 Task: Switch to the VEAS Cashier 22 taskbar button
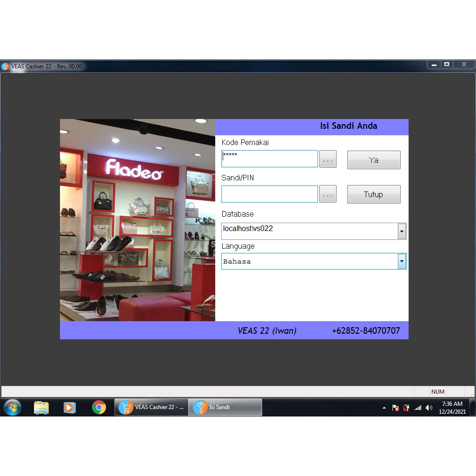151,407
